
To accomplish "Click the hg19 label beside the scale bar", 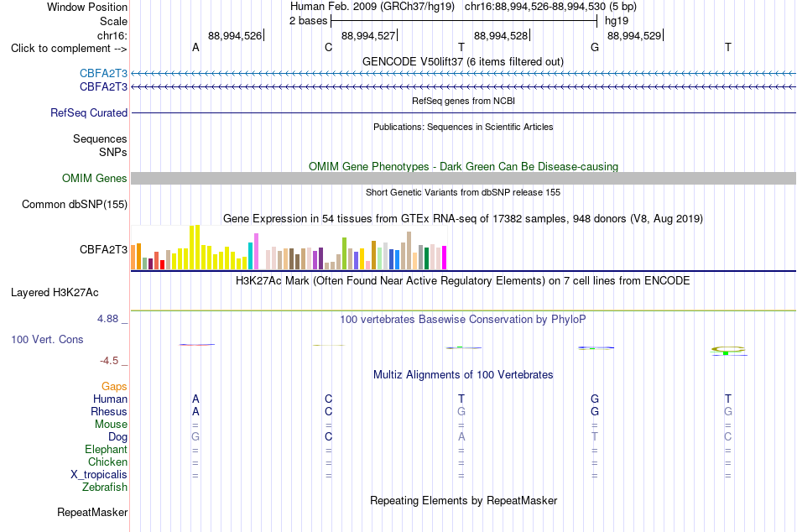I will pyautogui.click(x=617, y=21).
